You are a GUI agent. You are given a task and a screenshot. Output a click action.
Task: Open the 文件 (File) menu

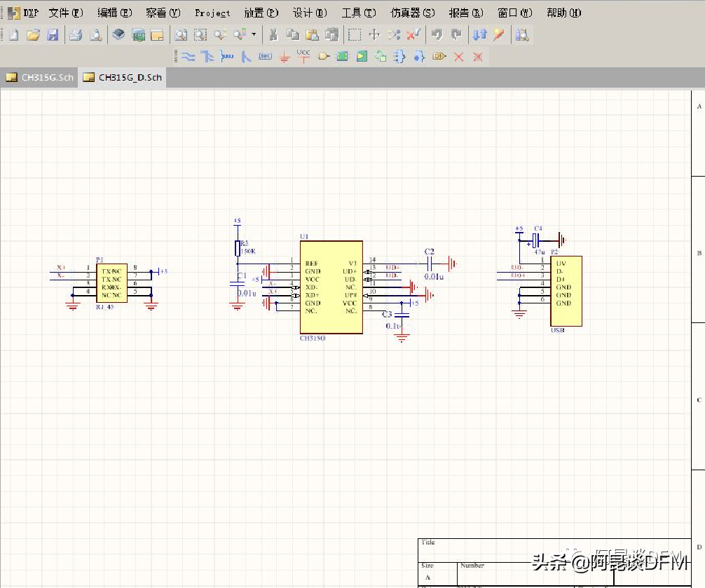(x=66, y=13)
